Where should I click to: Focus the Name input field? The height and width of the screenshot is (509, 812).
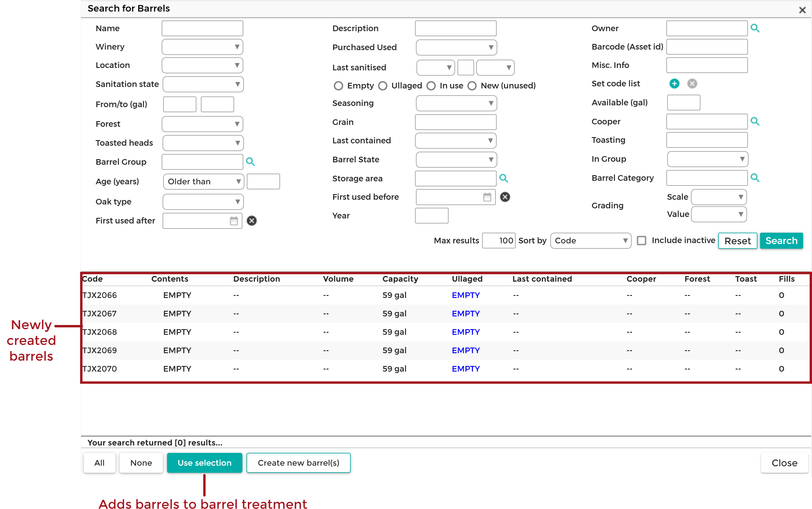202,28
